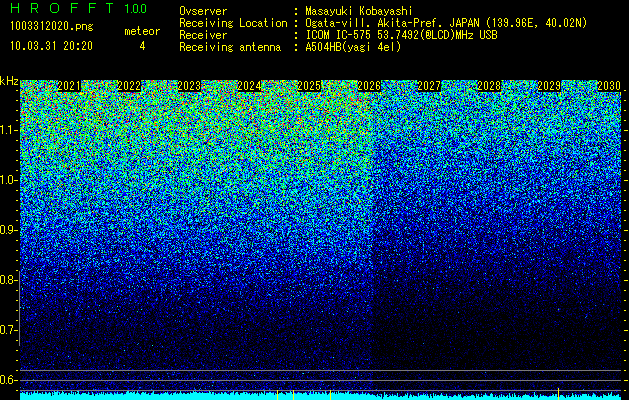
Task: Click the Receiving antenna label
Action: click(230, 47)
